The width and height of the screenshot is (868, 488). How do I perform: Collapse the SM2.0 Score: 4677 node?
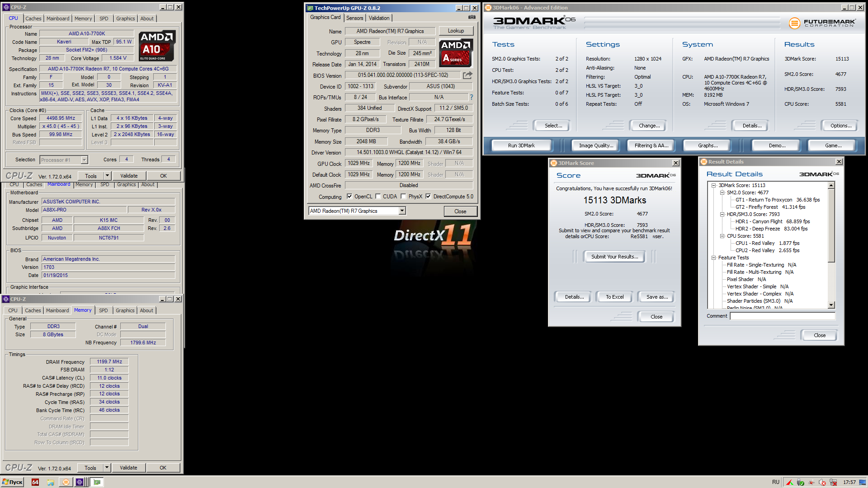722,192
